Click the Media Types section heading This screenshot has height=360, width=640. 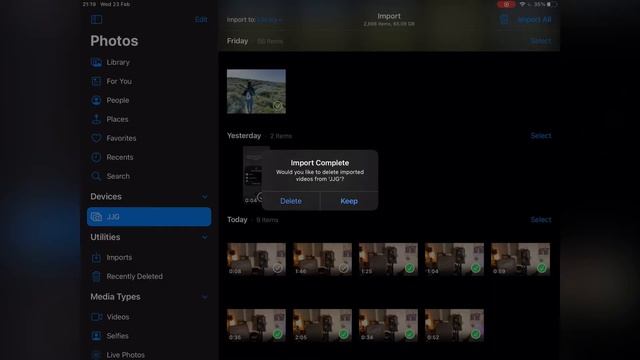116,297
